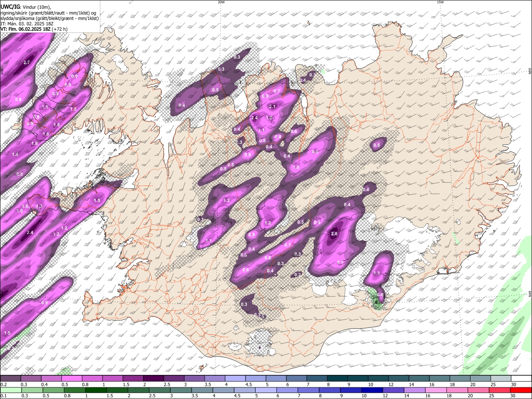Pick the dark green rain swatch between 1 and 1.5

click(x=96, y=390)
